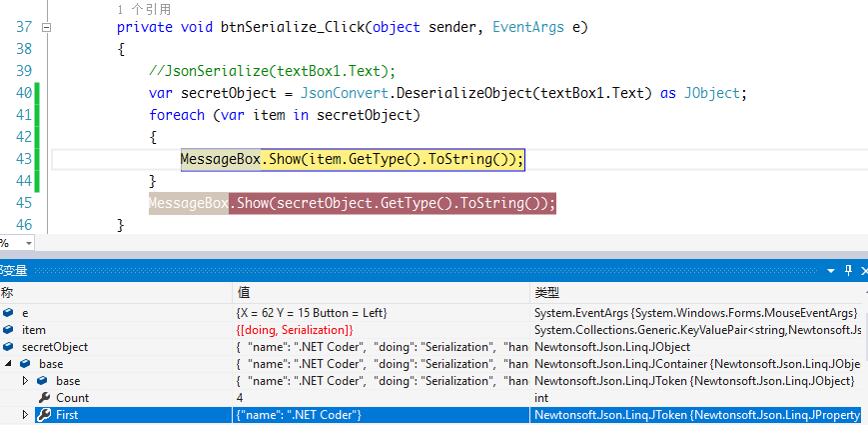The width and height of the screenshot is (868, 425).
Task: Click the variable icon next to e
Action: 8,313
